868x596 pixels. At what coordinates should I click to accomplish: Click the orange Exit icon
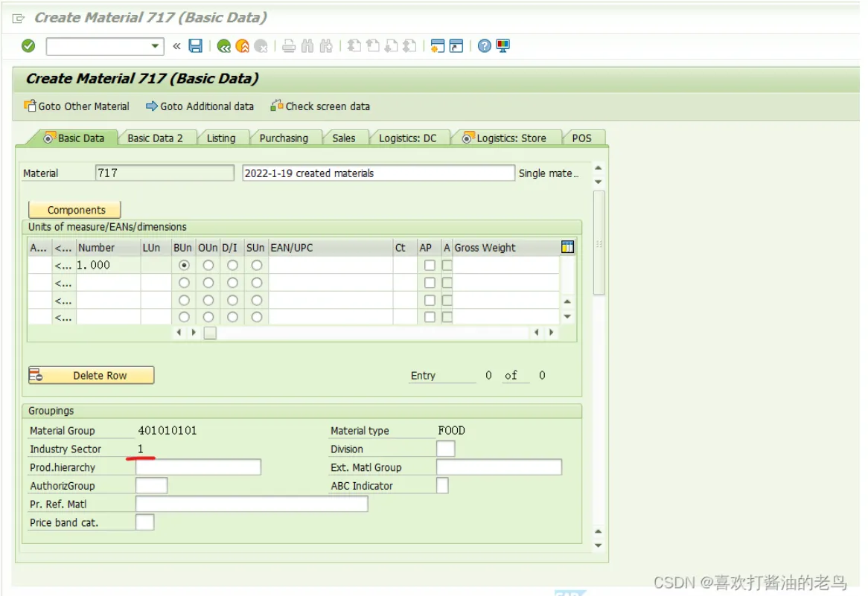pos(243,46)
